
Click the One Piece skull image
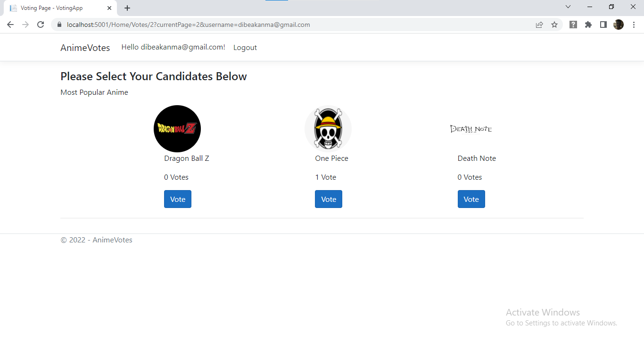pyautogui.click(x=328, y=128)
